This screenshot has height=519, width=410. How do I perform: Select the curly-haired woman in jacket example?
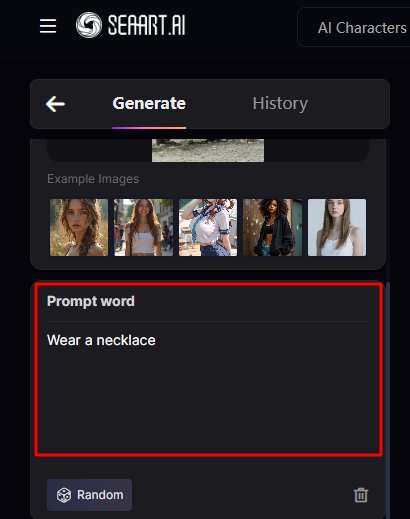pyautogui.click(x=273, y=228)
